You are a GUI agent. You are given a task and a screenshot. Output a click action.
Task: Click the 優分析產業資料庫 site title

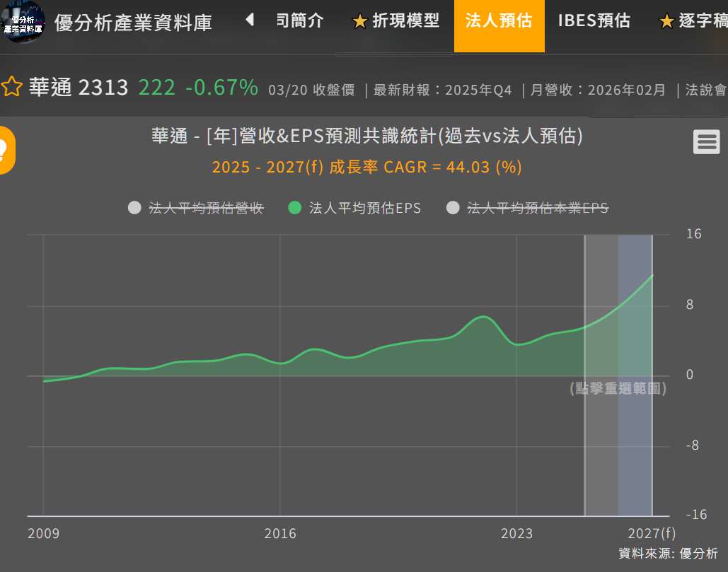133,23
